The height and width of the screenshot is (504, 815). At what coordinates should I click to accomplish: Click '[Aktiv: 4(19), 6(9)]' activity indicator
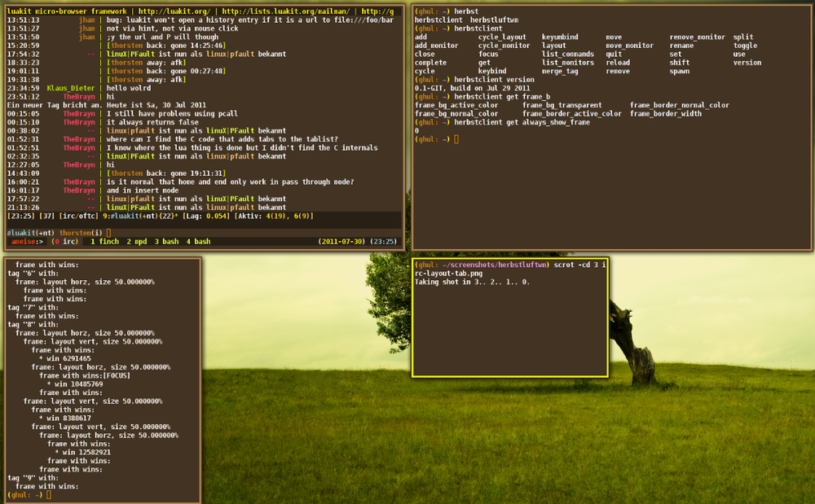tap(274, 216)
